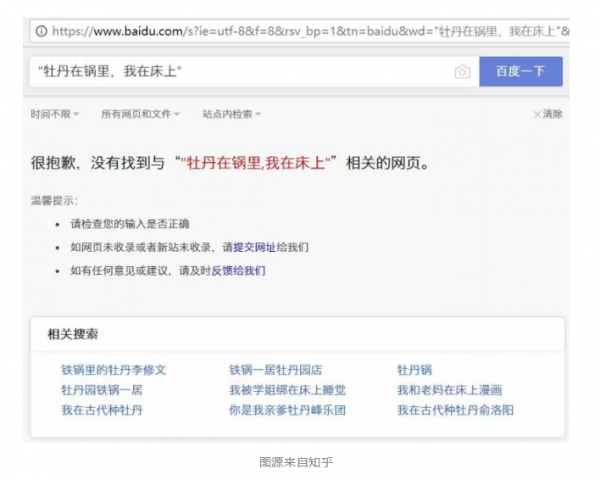Click the 请检查您的输入是否正确 tip text

[x=130, y=224]
